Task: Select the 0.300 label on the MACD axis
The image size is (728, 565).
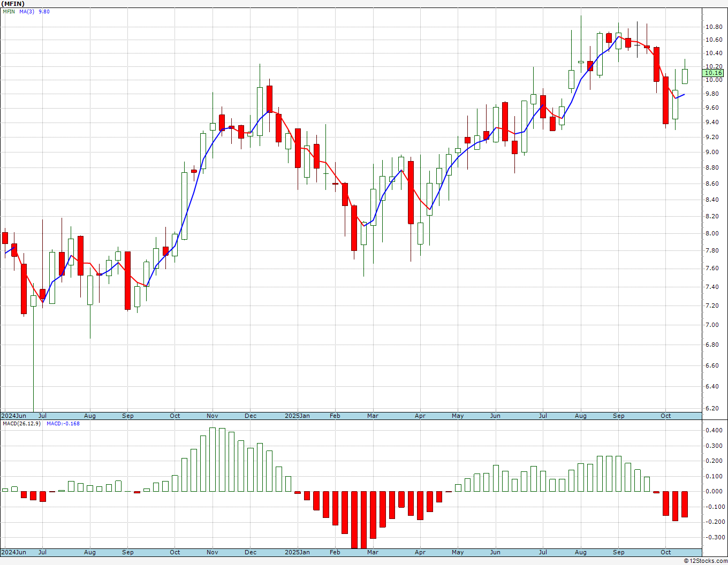Action: (713, 446)
